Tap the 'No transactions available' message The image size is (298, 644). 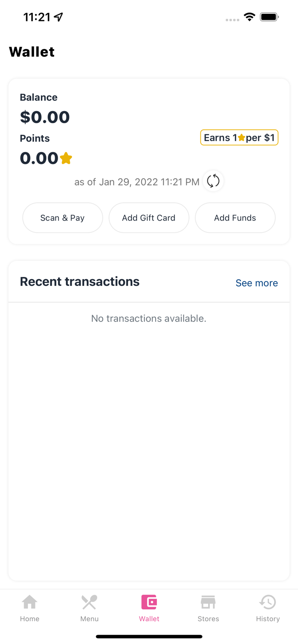149,319
